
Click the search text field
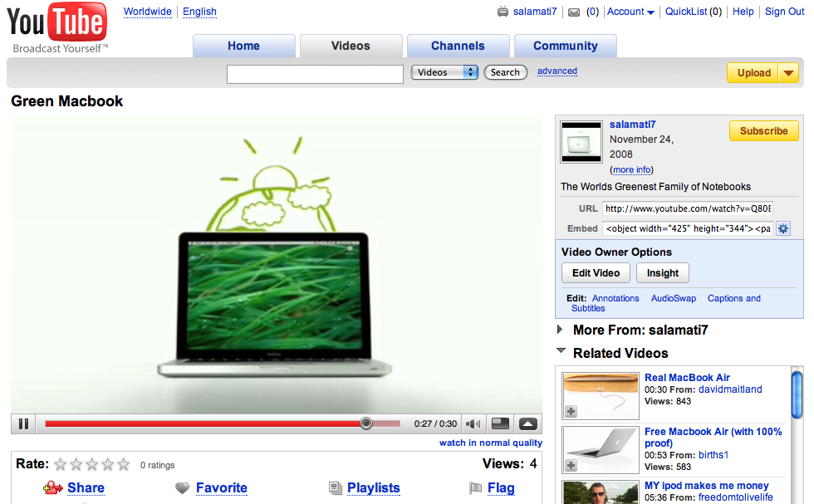(x=315, y=74)
